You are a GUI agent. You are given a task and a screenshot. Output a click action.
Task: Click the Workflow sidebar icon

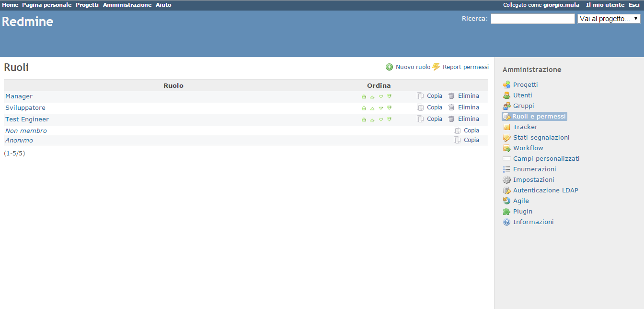(506, 148)
